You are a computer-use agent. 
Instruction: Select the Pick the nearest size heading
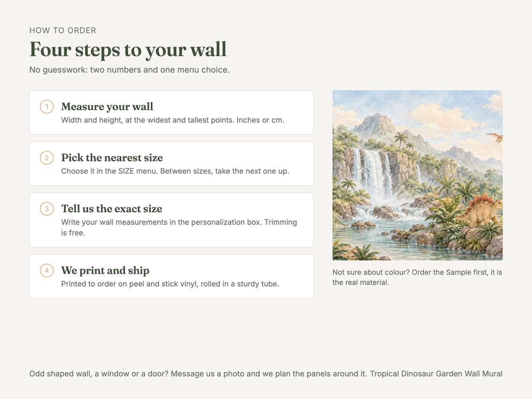[112, 158]
